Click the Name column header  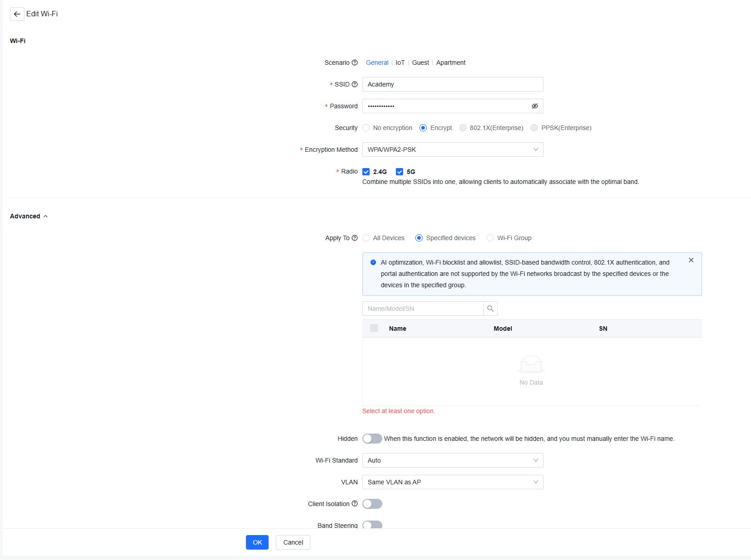pyautogui.click(x=398, y=328)
